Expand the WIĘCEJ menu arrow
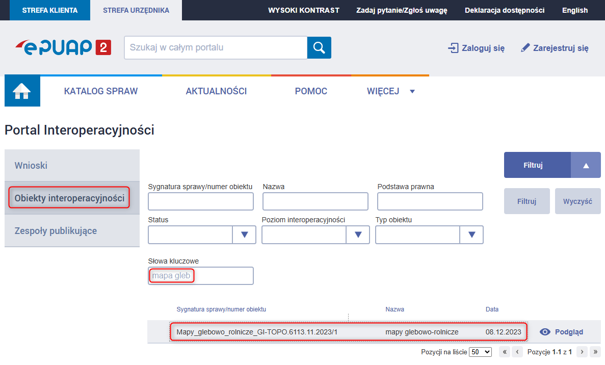605x365 pixels. tap(412, 91)
